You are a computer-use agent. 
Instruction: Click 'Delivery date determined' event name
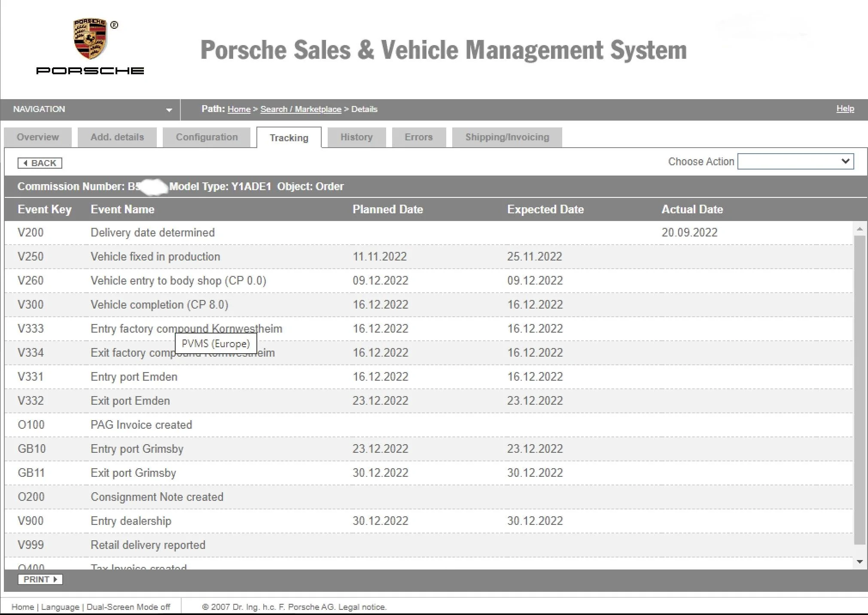(x=152, y=233)
